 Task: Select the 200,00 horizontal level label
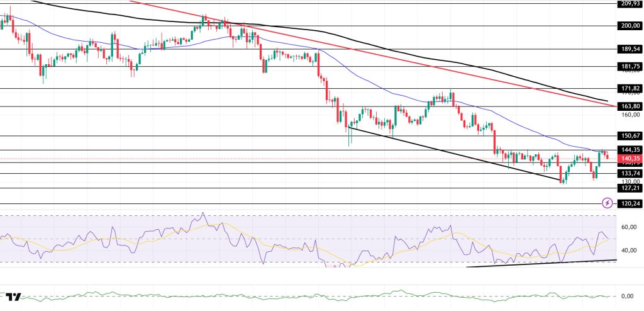[x=631, y=26]
